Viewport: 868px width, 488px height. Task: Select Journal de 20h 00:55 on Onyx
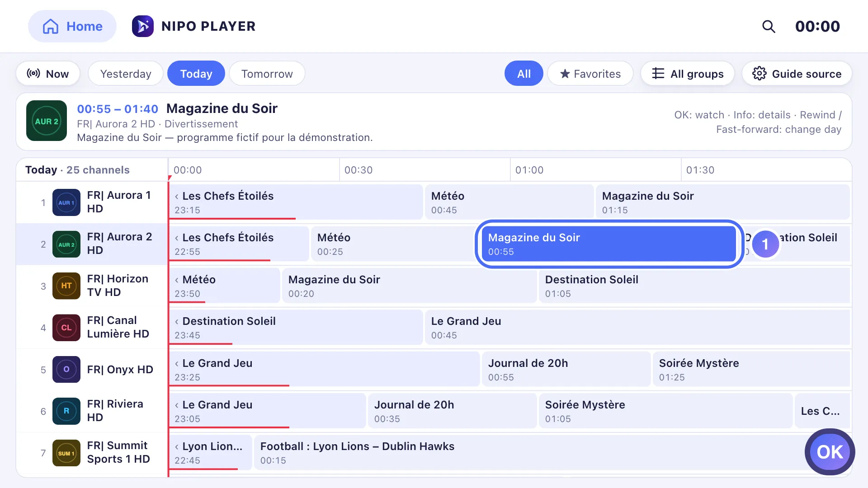[x=566, y=369]
